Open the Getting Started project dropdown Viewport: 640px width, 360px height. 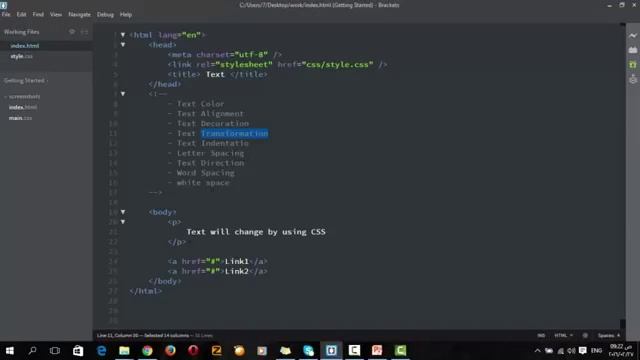(26, 80)
